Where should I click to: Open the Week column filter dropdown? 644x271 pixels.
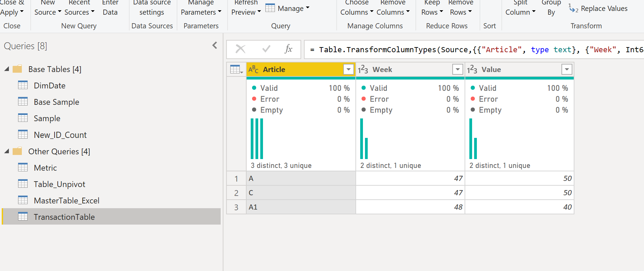tap(457, 69)
